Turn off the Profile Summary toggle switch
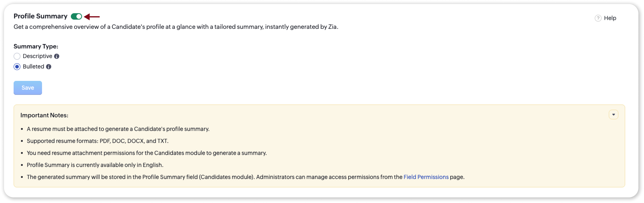This screenshot has width=644, height=203. point(76,16)
